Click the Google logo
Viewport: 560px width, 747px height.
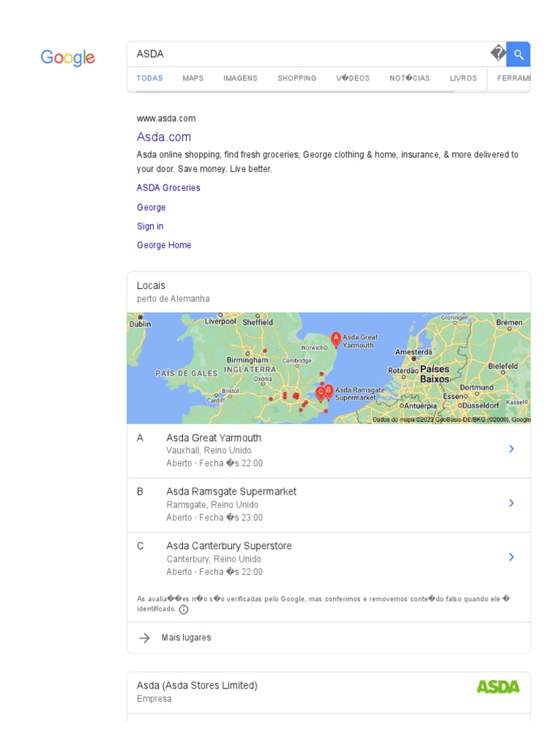pyautogui.click(x=68, y=58)
